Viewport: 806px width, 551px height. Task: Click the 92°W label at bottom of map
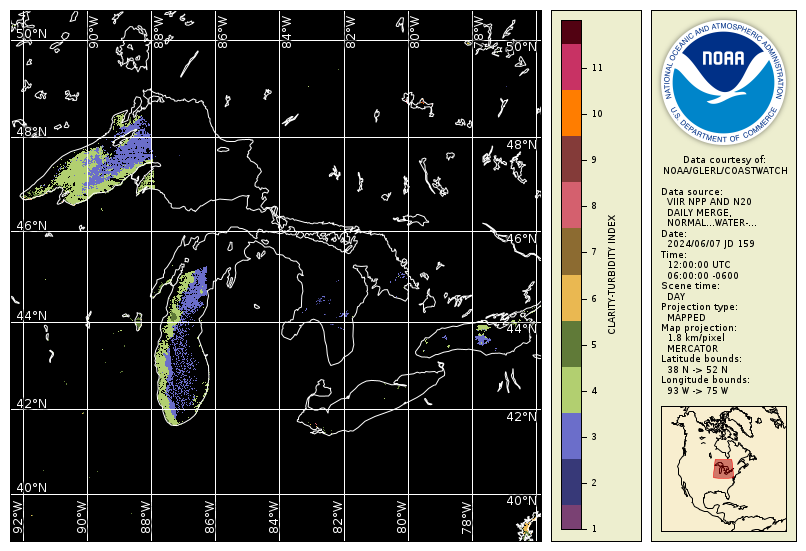pos(17,518)
